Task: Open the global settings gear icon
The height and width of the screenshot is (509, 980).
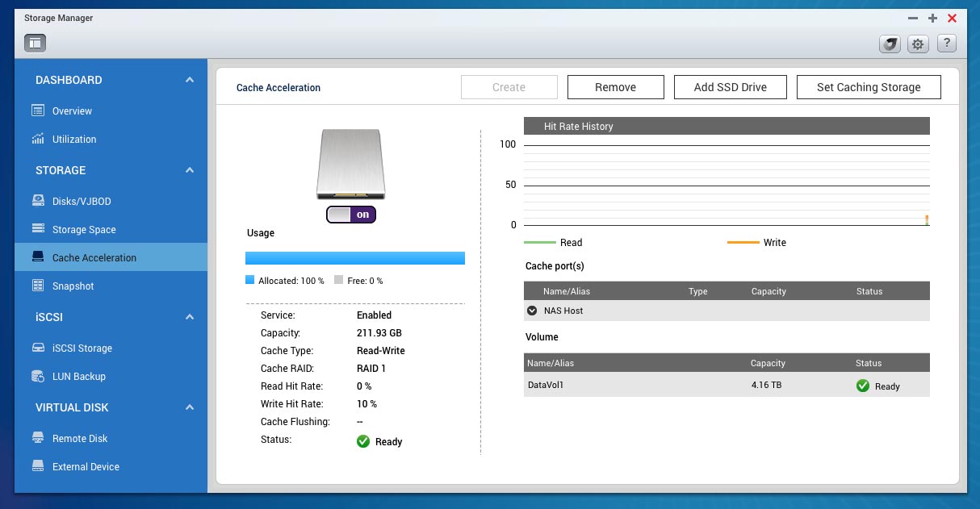Action: pyautogui.click(x=918, y=44)
